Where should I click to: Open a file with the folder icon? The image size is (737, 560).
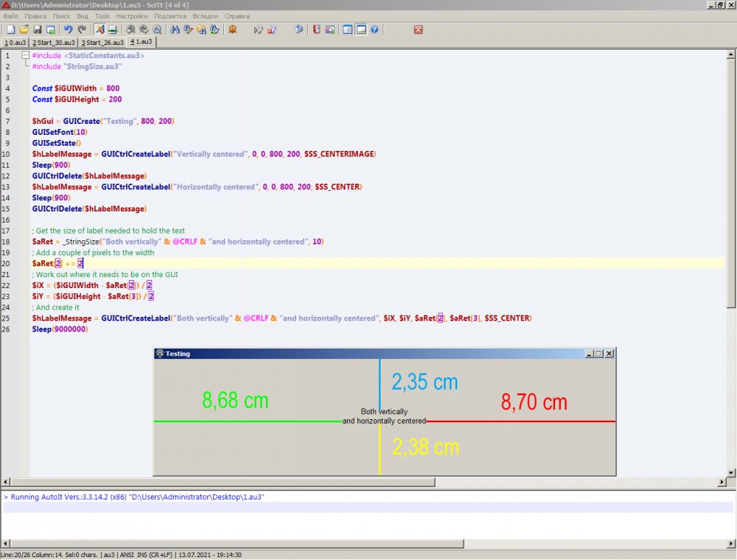pos(24,29)
